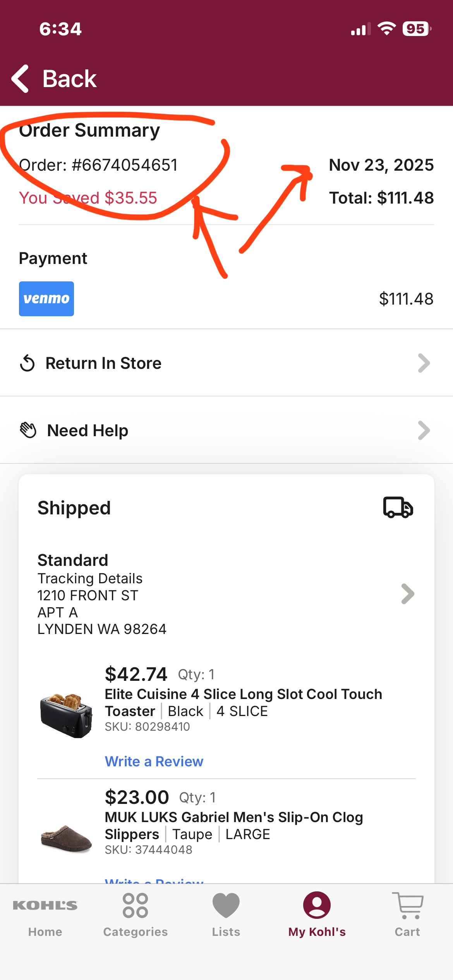This screenshot has height=980, width=453.
Task: Tap the Tracking Details text
Action: point(90,578)
